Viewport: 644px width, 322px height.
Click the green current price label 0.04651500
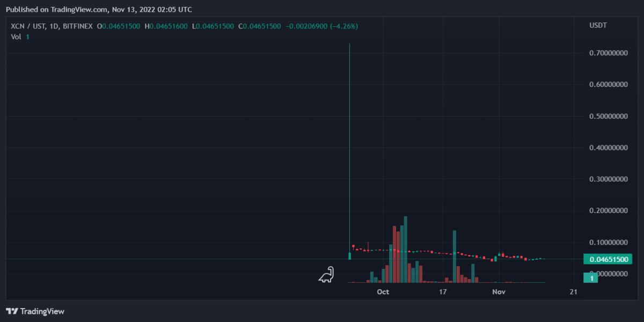pyautogui.click(x=609, y=259)
